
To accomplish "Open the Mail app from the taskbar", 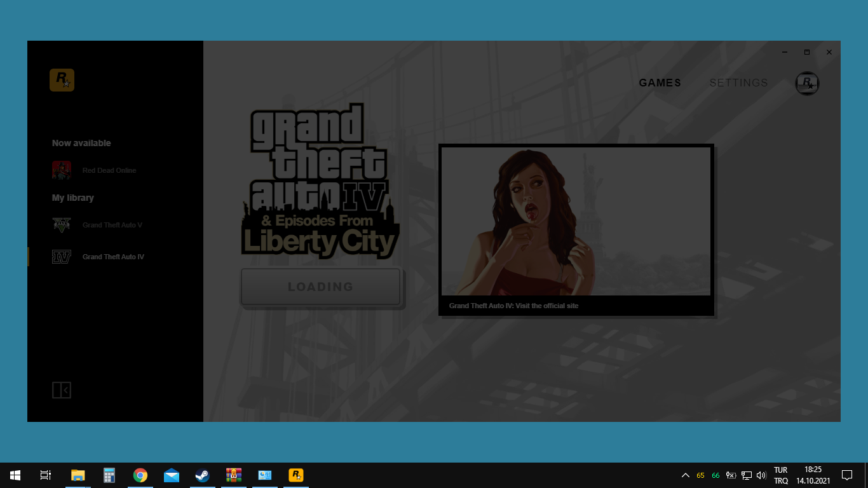I will (x=172, y=475).
